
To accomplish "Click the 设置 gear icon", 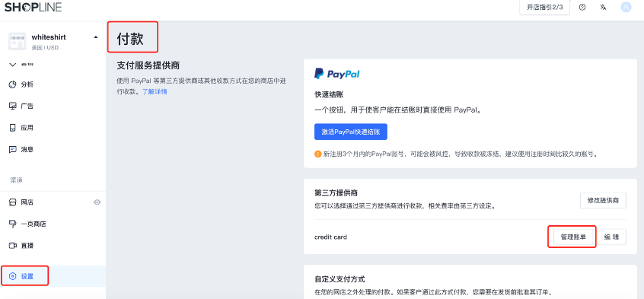I will coord(13,276).
